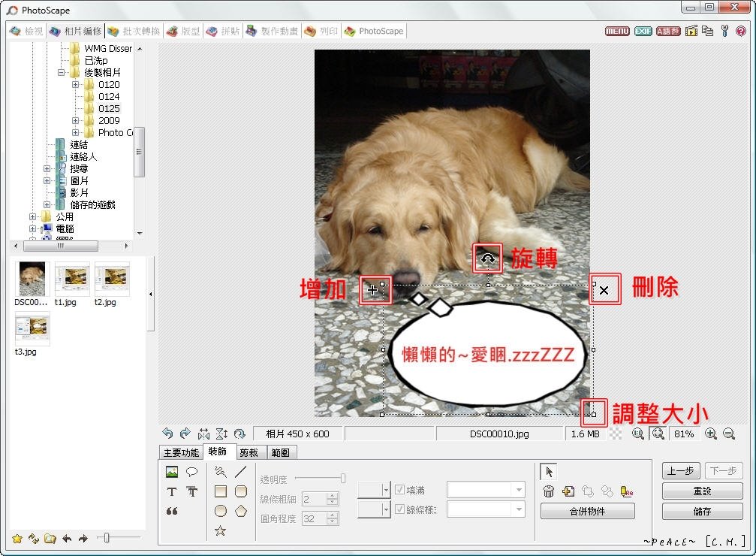Expand the Photo C folder node
This screenshot has width=756, height=556.
pos(75,132)
